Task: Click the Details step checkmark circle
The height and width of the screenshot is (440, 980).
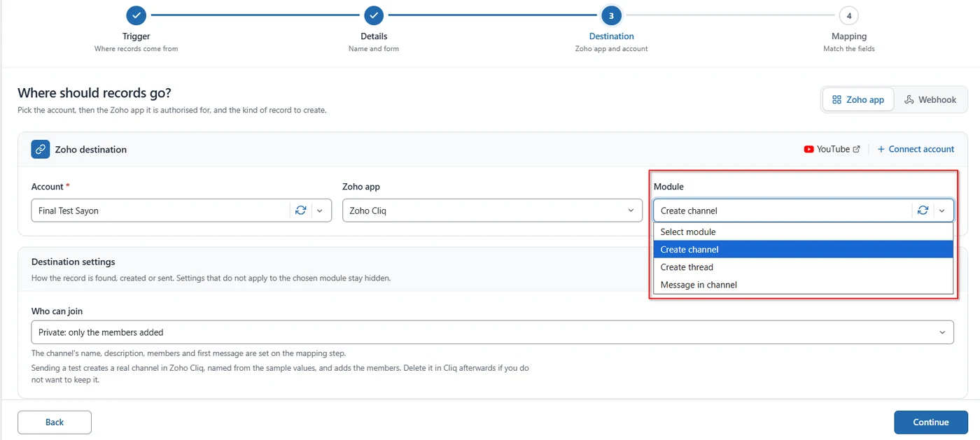Action: tap(374, 15)
